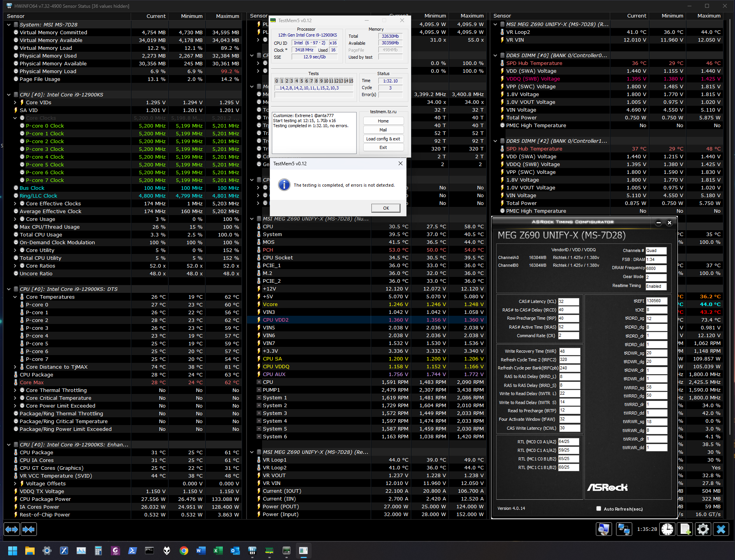Click HWiNFO collapse columns arrows button
The height and width of the screenshot is (560, 735).
pyautogui.click(x=28, y=529)
